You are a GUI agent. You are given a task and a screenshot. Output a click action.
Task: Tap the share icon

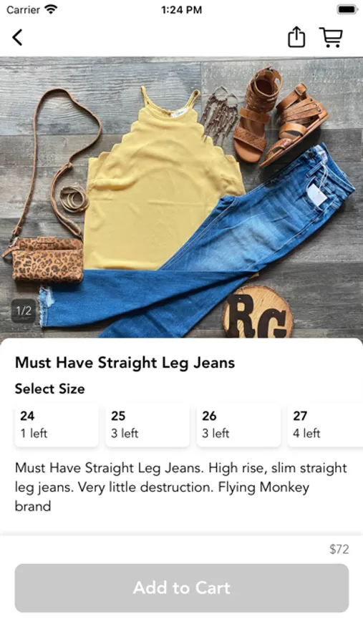[x=296, y=37]
